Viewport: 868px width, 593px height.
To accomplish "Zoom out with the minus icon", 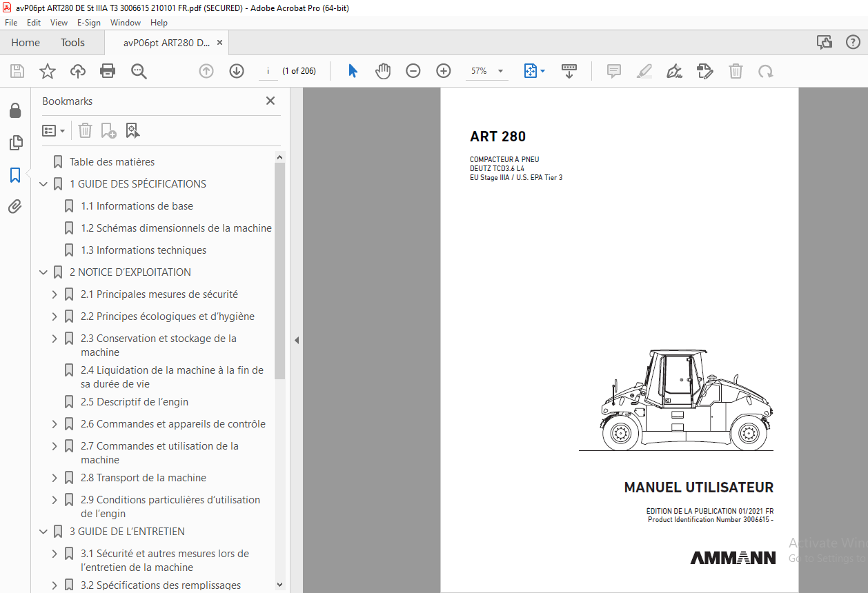I will point(413,71).
